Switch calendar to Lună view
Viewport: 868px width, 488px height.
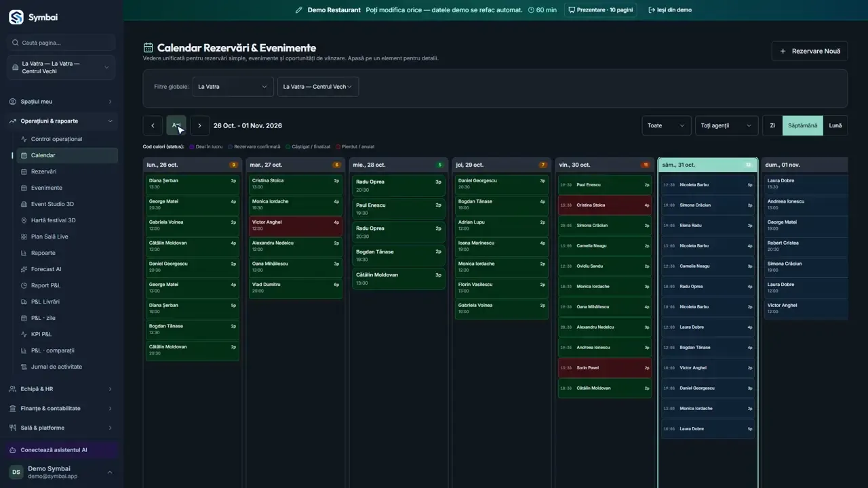[835, 125]
